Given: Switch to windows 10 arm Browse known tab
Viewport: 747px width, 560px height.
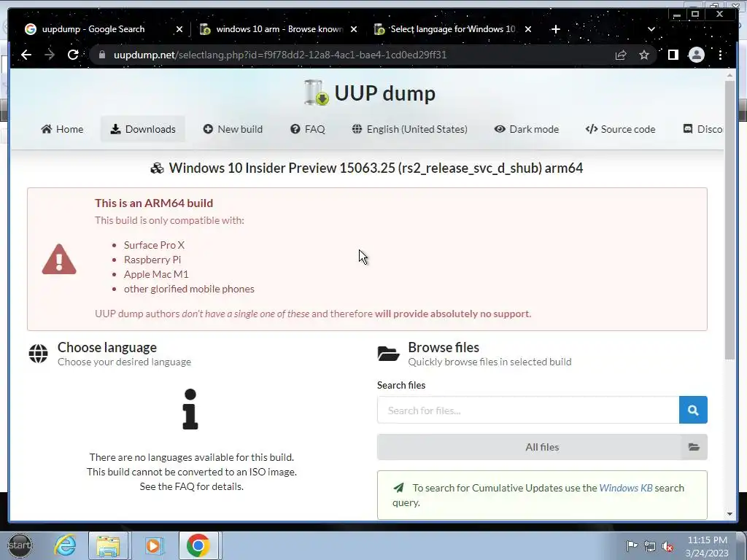Looking at the screenshot, I should pos(279,29).
